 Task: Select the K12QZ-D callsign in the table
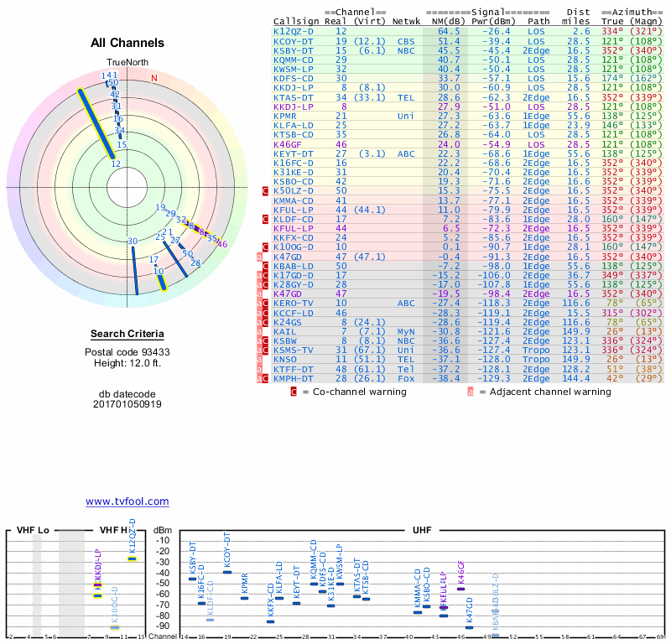pos(293,31)
